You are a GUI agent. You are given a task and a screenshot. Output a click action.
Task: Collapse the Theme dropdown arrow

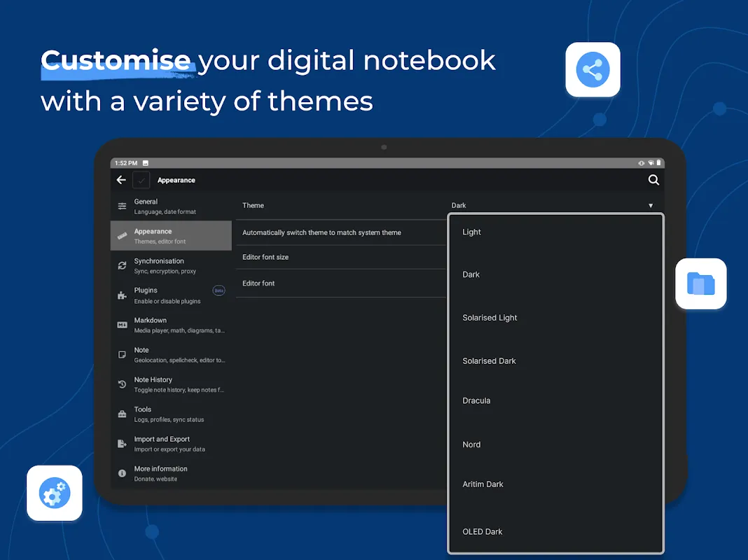click(651, 205)
